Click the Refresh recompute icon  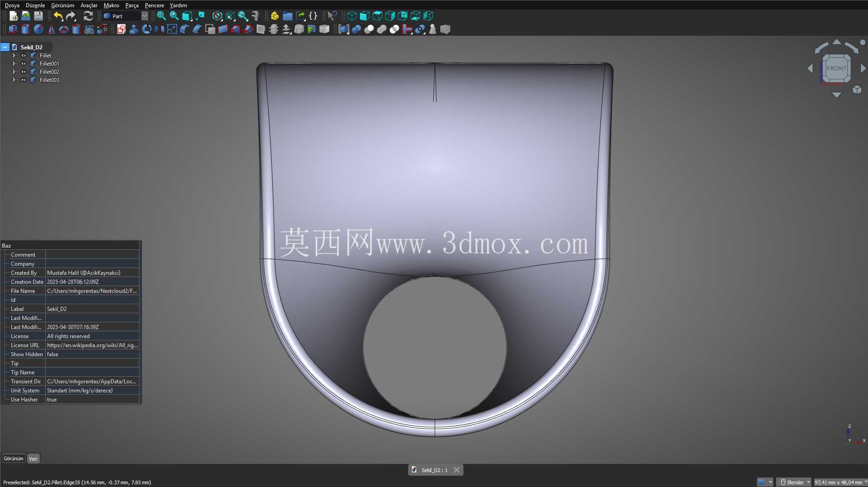point(88,16)
